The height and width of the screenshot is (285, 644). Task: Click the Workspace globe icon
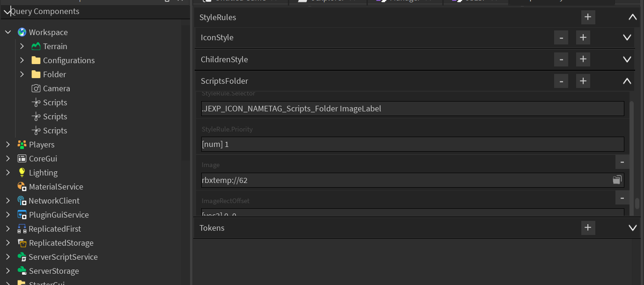pyautogui.click(x=22, y=32)
